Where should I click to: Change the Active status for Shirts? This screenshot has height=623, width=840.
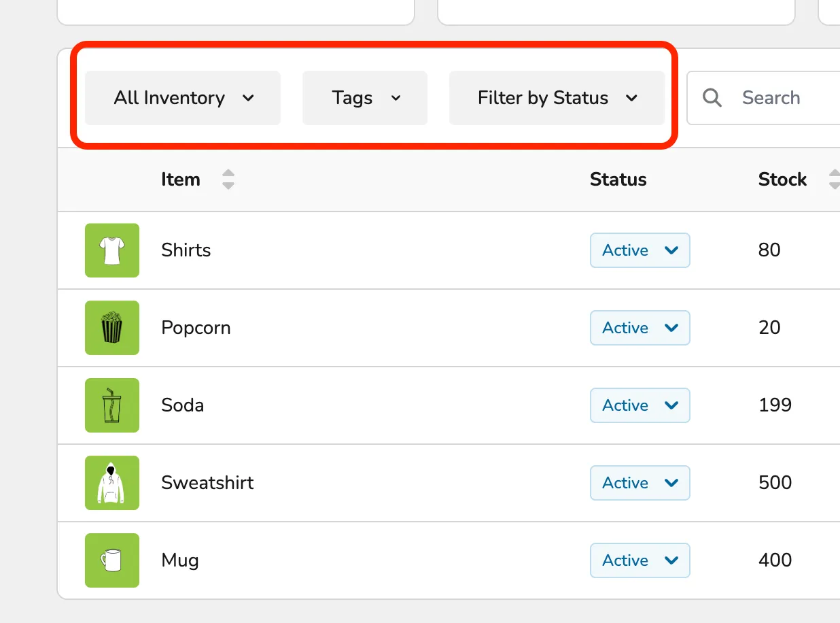[x=640, y=250]
